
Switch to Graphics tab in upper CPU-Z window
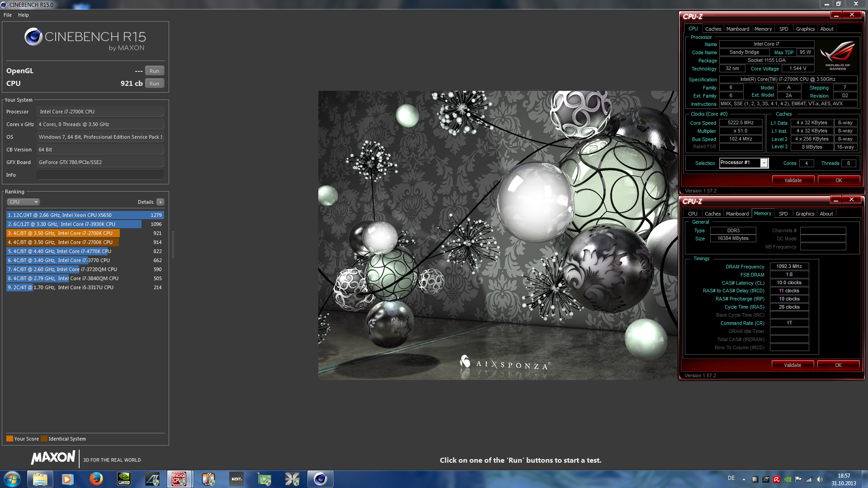coord(806,29)
